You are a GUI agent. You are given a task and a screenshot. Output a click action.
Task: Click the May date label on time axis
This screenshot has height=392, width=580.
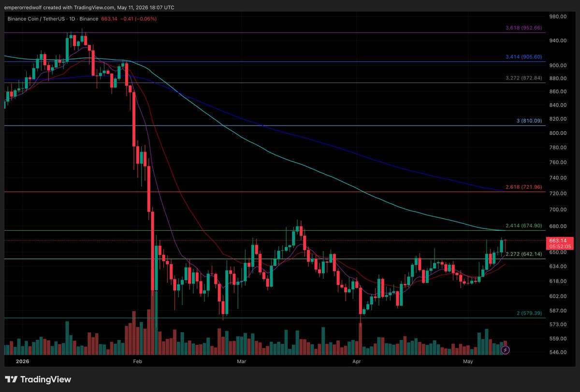[x=468, y=361]
